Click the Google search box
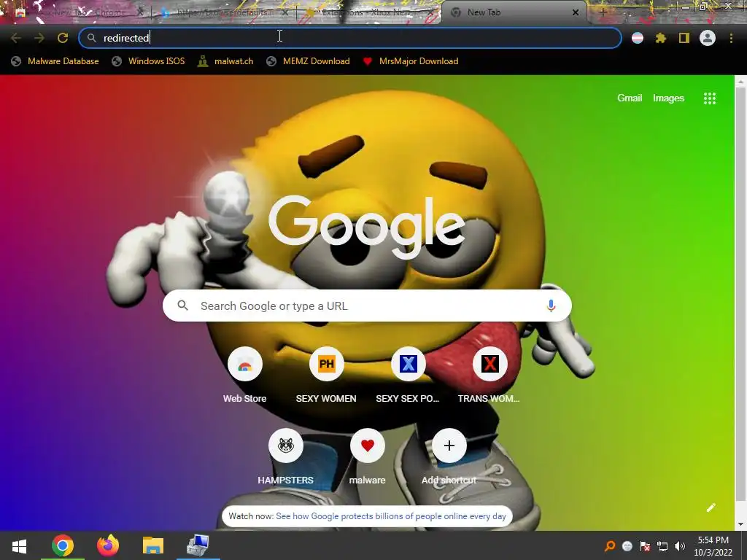The height and width of the screenshot is (560, 747). click(367, 306)
